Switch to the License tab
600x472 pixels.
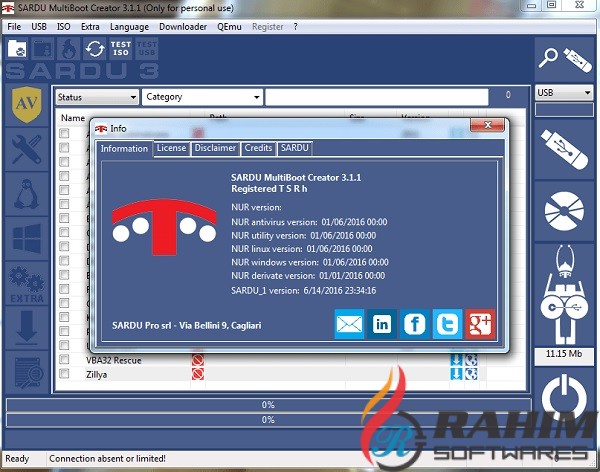pyautogui.click(x=171, y=148)
